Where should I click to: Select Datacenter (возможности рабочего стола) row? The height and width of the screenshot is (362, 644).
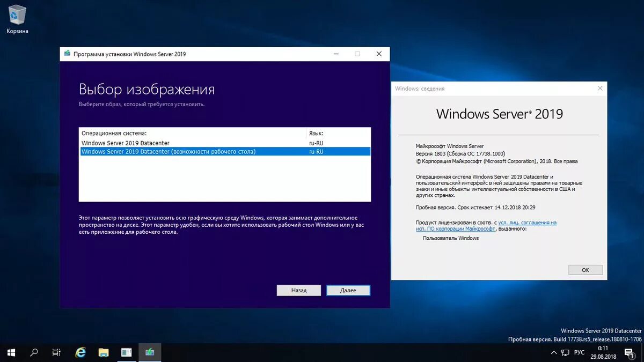(x=224, y=151)
